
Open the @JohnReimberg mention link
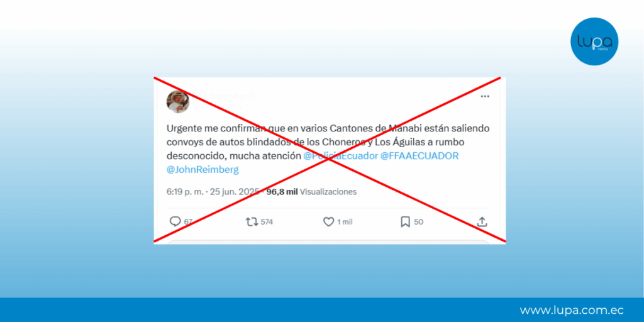click(203, 170)
